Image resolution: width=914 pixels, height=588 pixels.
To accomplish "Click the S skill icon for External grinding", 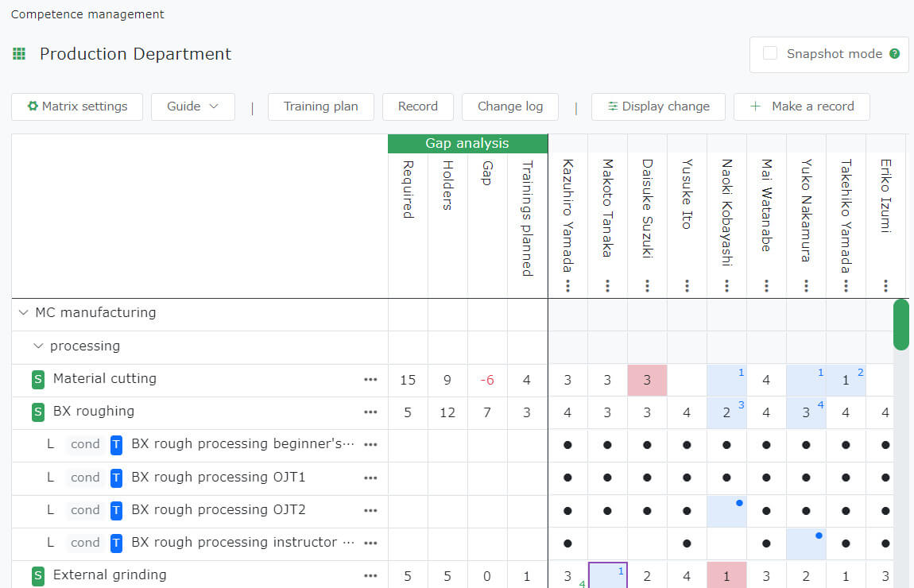I will coord(38,576).
